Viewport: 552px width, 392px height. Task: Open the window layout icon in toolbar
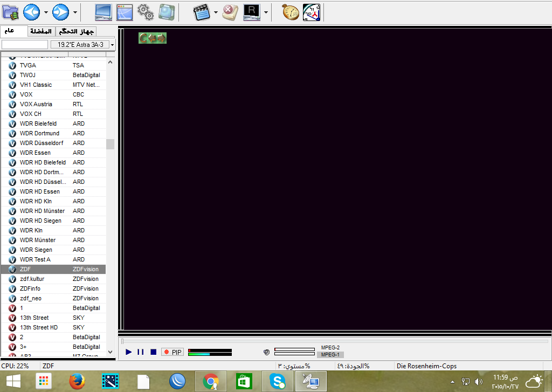[x=125, y=13]
